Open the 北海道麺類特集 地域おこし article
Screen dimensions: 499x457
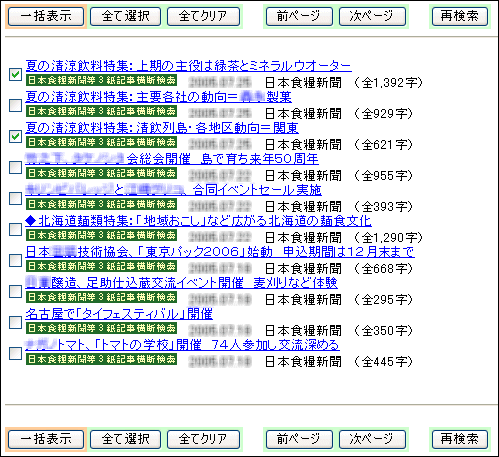198,221
